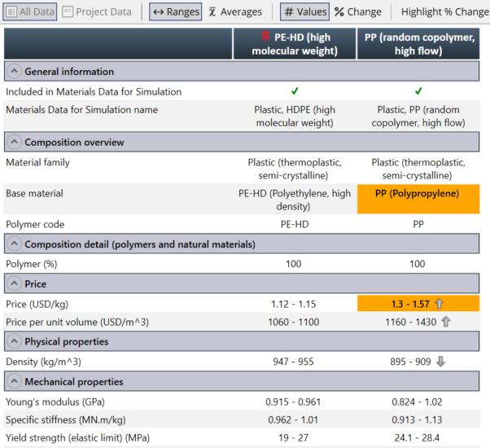Enable Ranges display mode
The image size is (490, 448).
coord(176,11)
